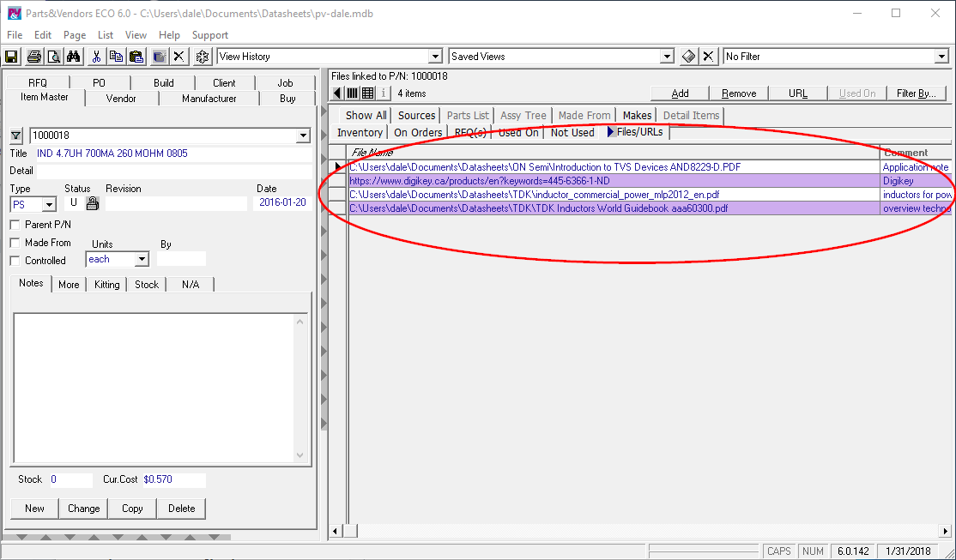
Task: Switch to the Kitting sub-tab
Action: [106, 285]
